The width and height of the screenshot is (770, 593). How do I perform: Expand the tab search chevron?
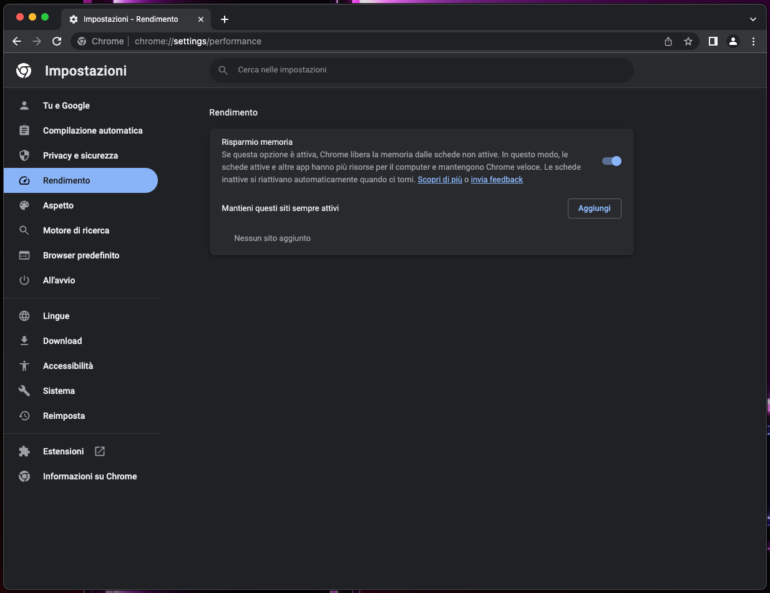tap(753, 19)
